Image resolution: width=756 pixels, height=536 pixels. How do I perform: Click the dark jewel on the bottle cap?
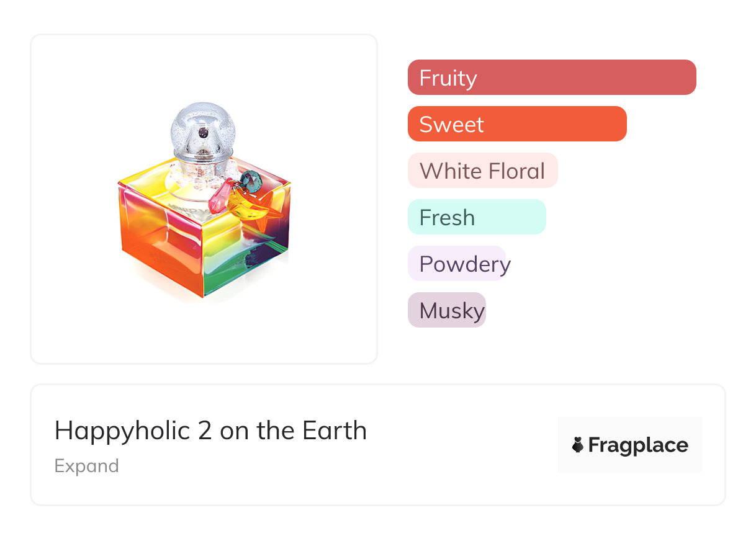click(204, 133)
